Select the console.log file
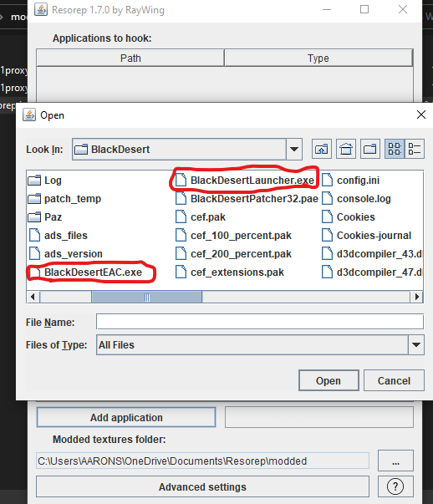 356,199
